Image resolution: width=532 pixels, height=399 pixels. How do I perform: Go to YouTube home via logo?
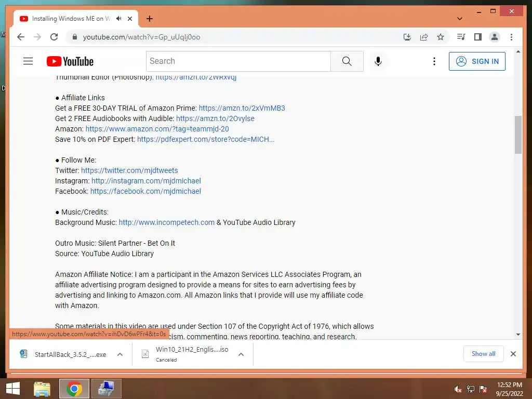pos(70,61)
